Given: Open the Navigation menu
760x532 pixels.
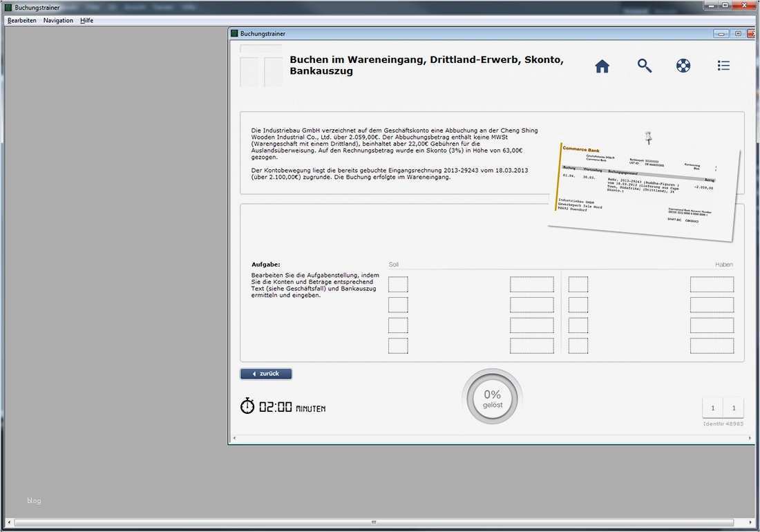Looking at the screenshot, I should click(x=58, y=20).
